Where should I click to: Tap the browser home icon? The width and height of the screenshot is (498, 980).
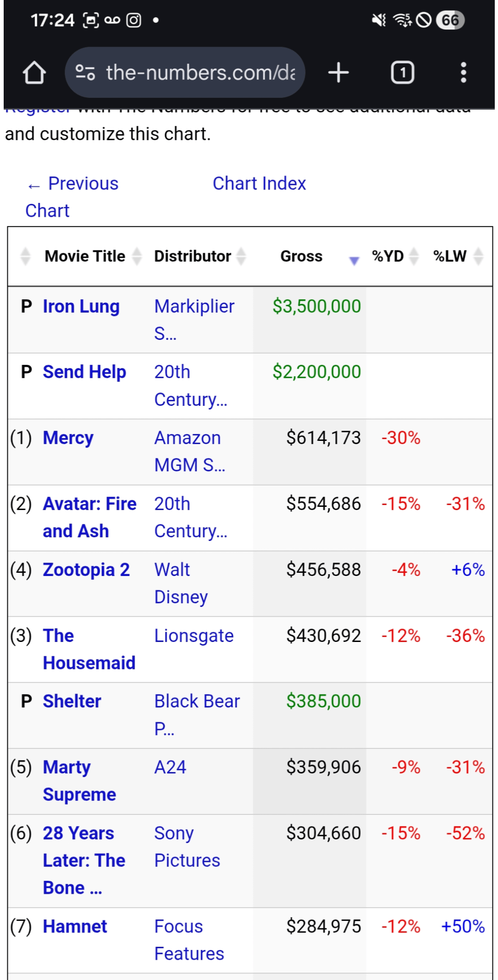click(34, 73)
